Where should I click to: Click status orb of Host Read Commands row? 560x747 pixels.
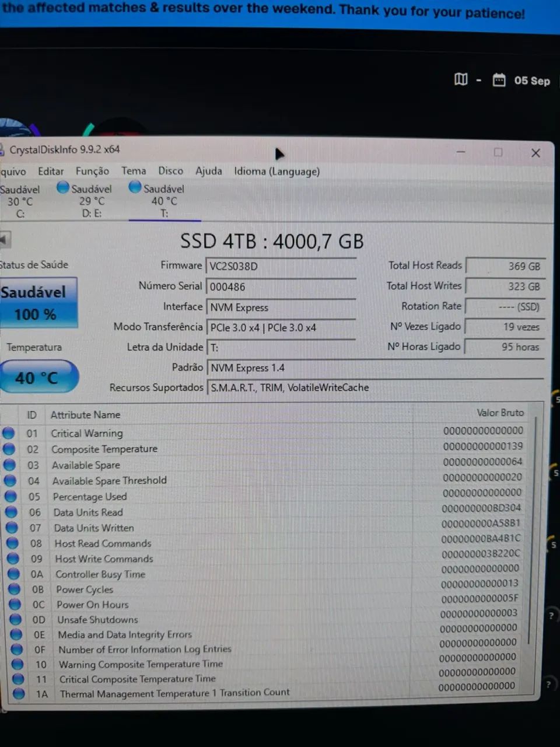tap(12, 543)
